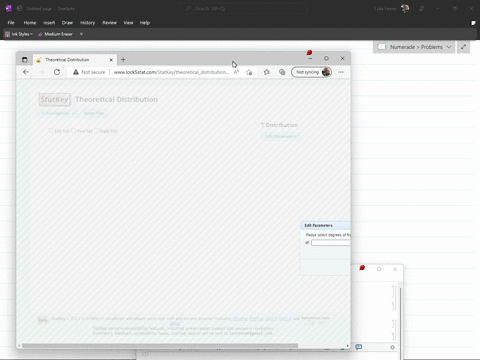The width and height of the screenshot is (480, 360).
Task: Click the OneNote search box
Action: (x=243, y=8)
